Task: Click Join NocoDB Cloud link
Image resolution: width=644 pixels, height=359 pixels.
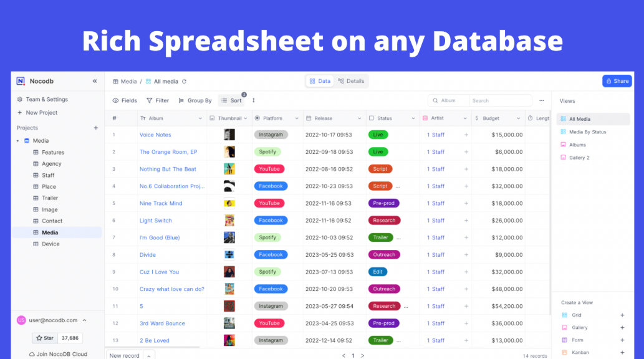Action: click(x=58, y=354)
